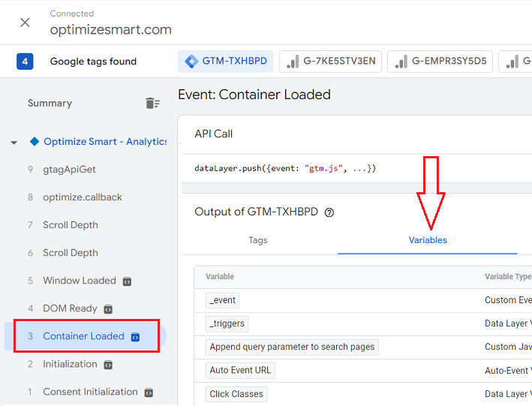Click the DOM Ready data layer icon

108,309
